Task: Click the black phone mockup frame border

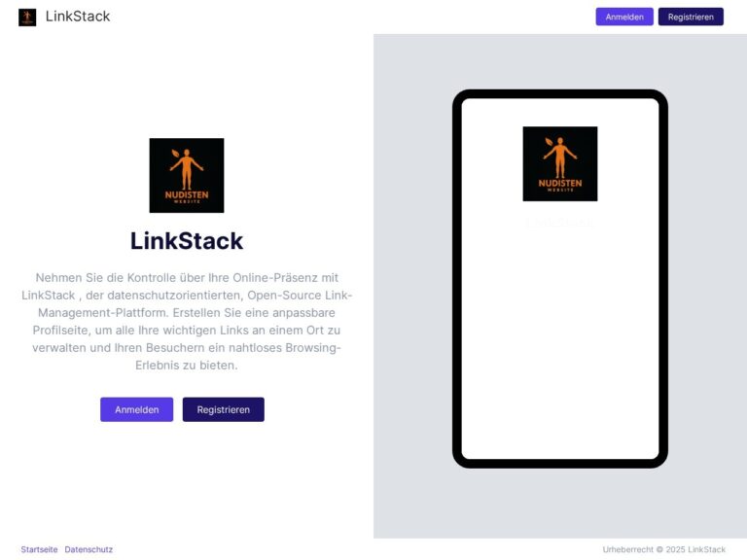Action: 457,279
